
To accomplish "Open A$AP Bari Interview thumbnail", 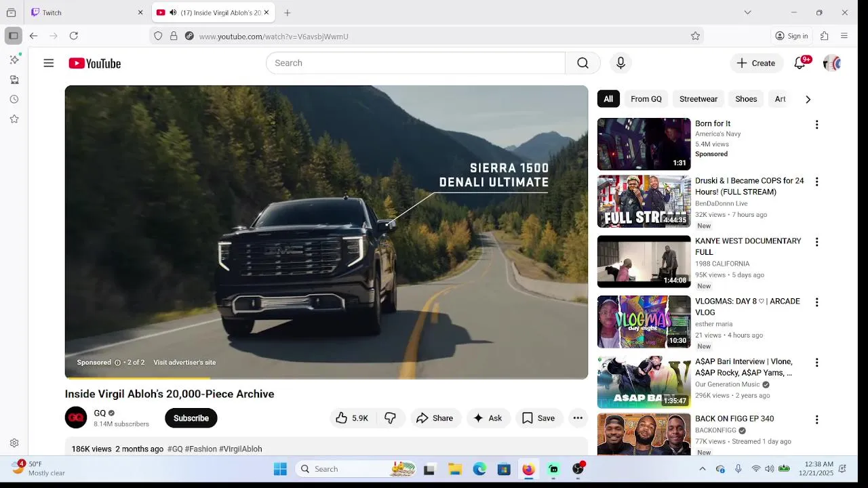I will coord(644,382).
